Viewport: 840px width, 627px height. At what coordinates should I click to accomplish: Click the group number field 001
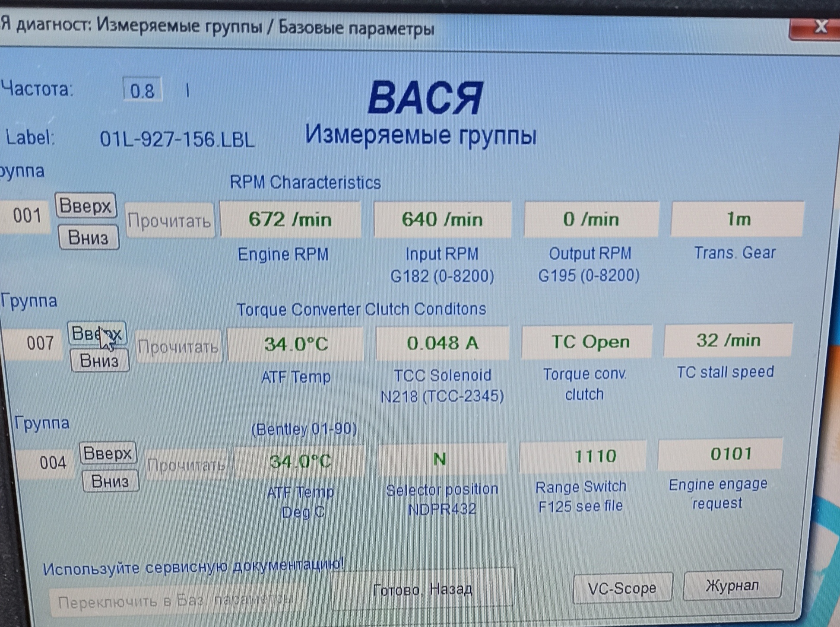coord(26,216)
